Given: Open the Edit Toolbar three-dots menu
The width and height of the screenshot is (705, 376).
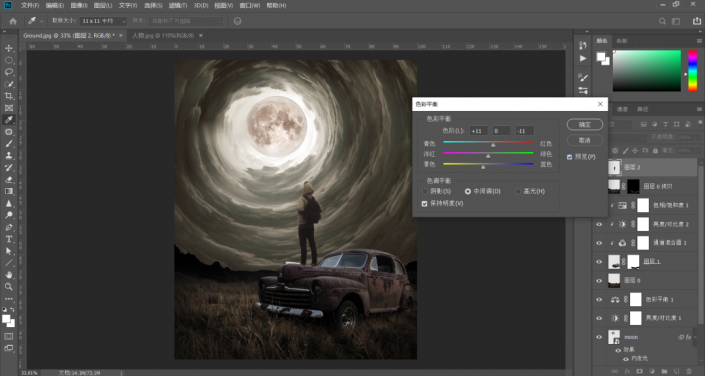Looking at the screenshot, I should pos(9,299).
